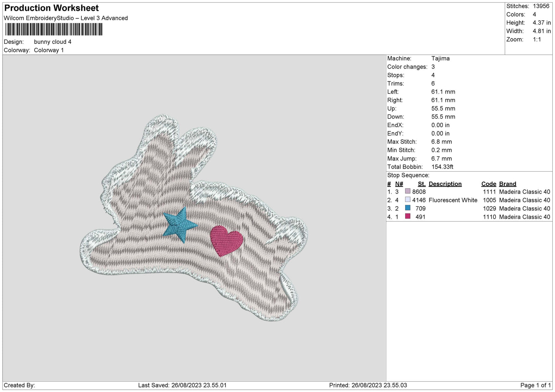Click the Fluorescent White color swatch

coord(408,200)
